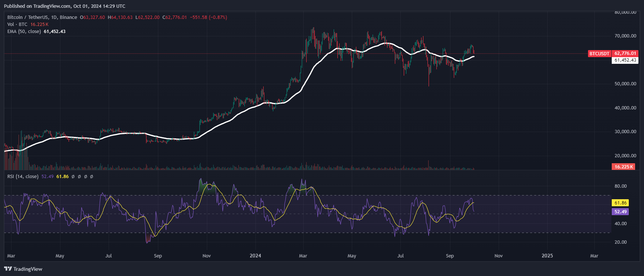Click the high value H64,130.63

pyautogui.click(x=120, y=17)
